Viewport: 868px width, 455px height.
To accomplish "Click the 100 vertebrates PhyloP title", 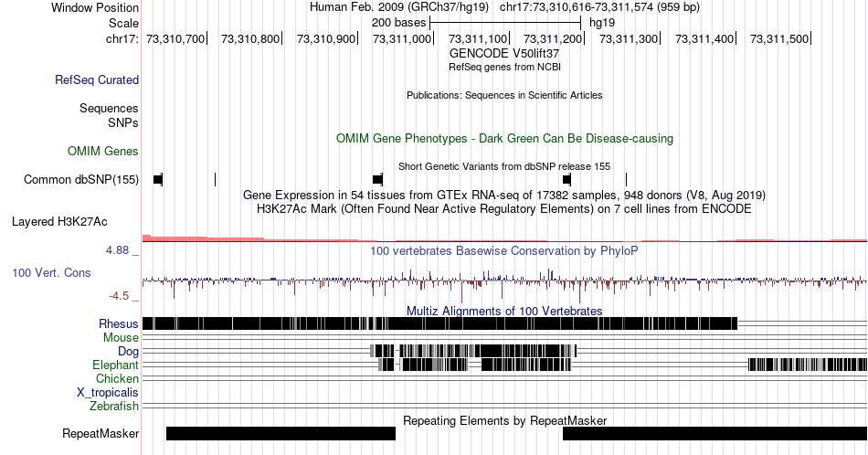I will (x=504, y=250).
